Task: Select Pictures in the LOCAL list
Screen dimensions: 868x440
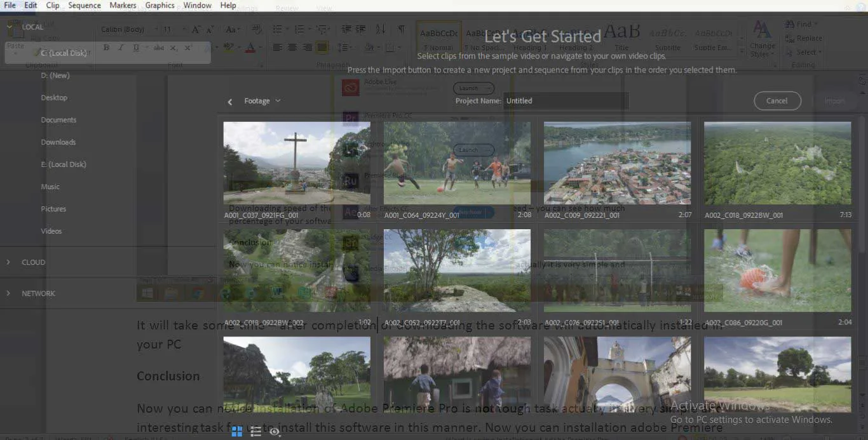Action: click(53, 208)
